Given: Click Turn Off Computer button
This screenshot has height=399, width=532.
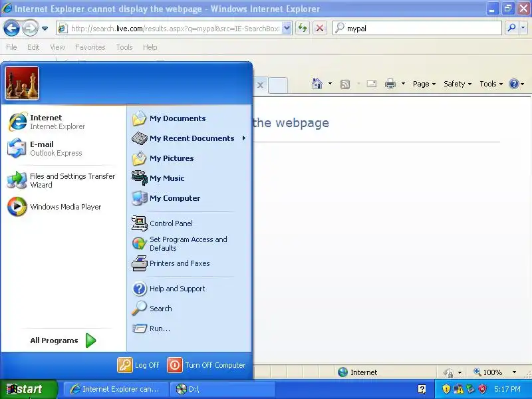Looking at the screenshot, I should click(206, 365).
